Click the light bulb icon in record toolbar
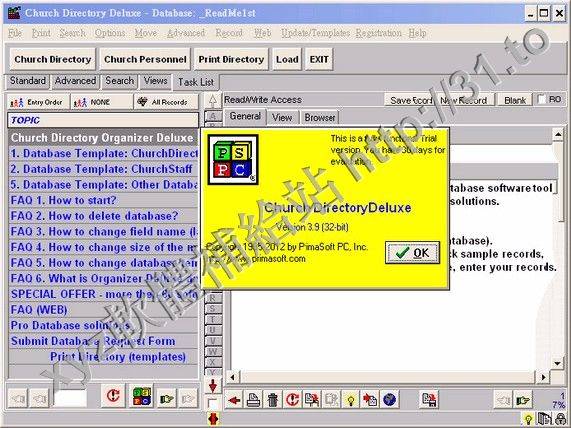 (351, 400)
